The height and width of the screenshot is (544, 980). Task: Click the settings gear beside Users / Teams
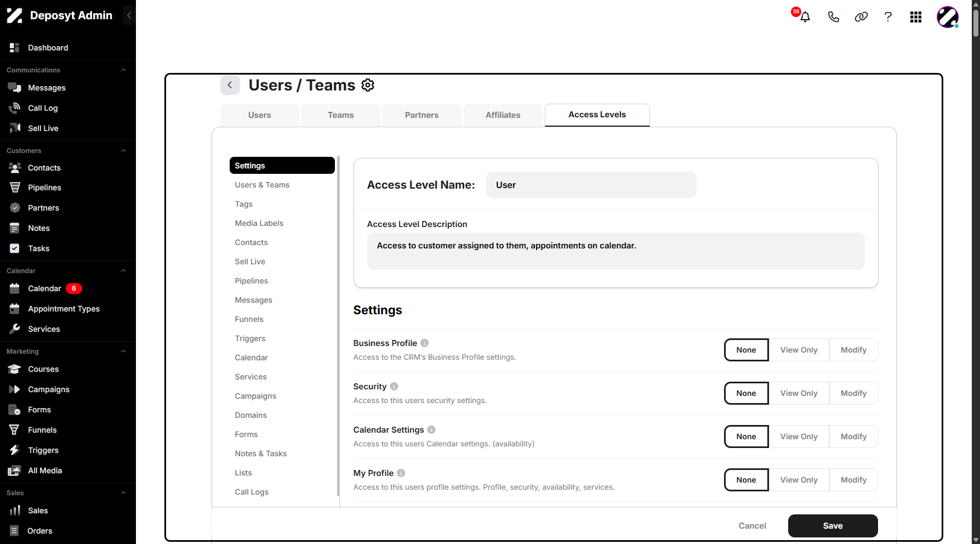tap(368, 85)
